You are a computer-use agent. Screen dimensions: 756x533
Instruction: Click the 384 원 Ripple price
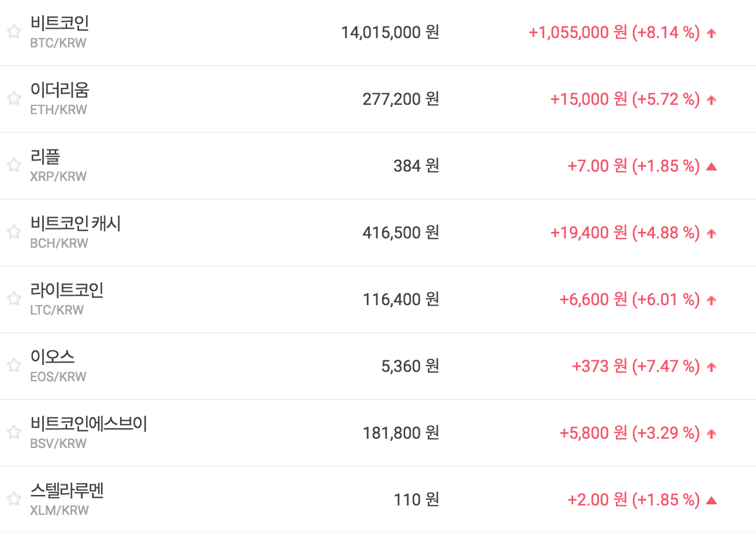(416, 166)
